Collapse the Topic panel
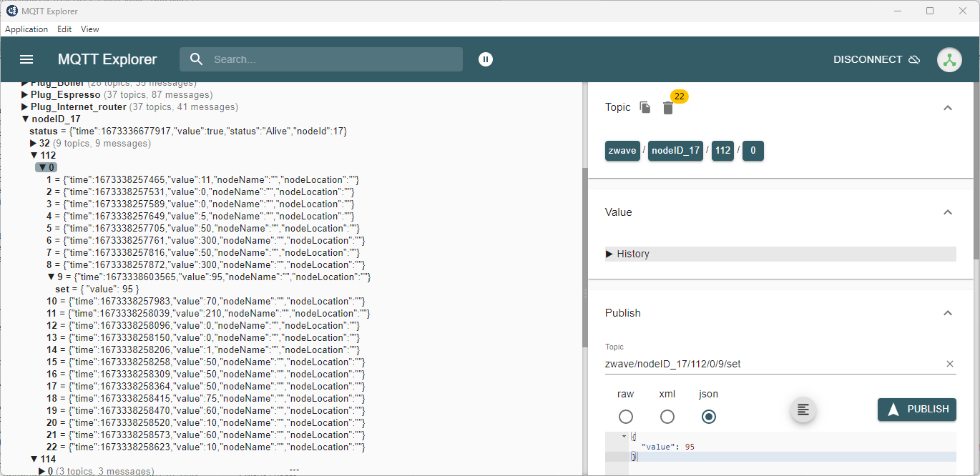The image size is (980, 476). 948,108
